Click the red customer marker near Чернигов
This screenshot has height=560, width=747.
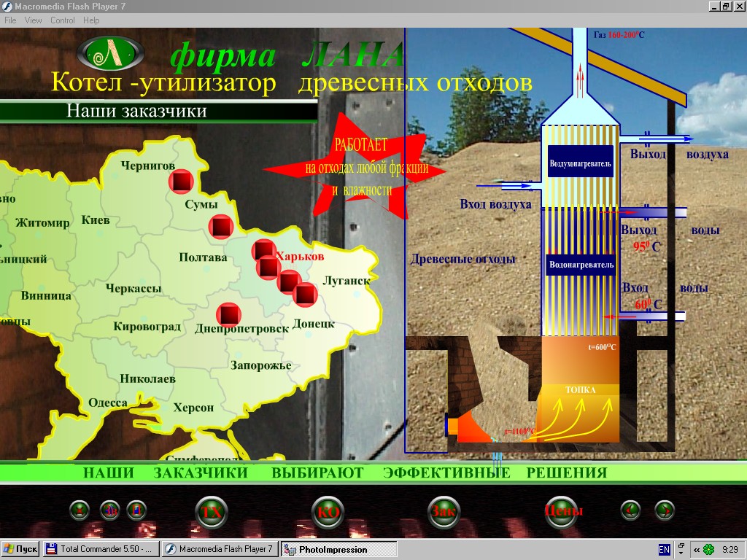pyautogui.click(x=181, y=181)
